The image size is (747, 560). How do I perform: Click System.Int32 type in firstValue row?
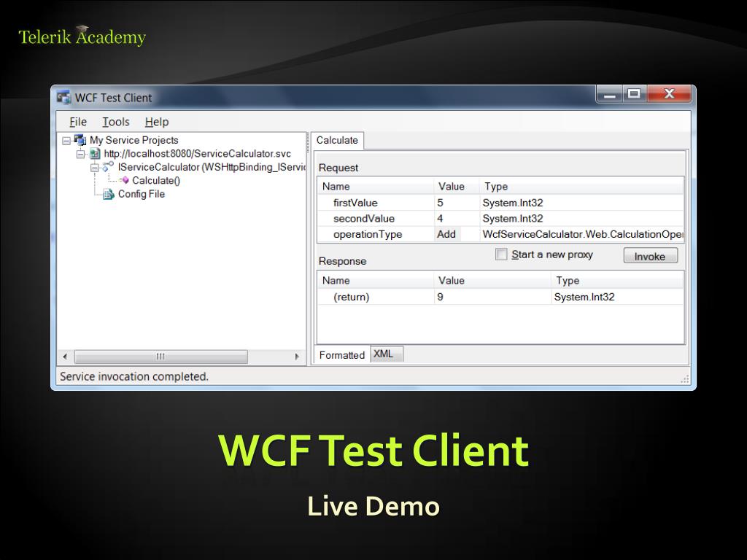tap(513, 203)
